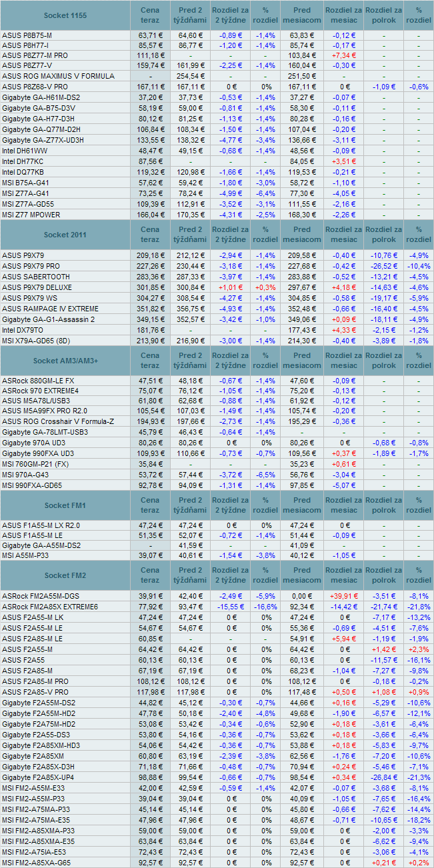The height and width of the screenshot is (868, 434).
Task: Click 'Cena teraz' header in Socket 1155 section
Action: click(150, 15)
